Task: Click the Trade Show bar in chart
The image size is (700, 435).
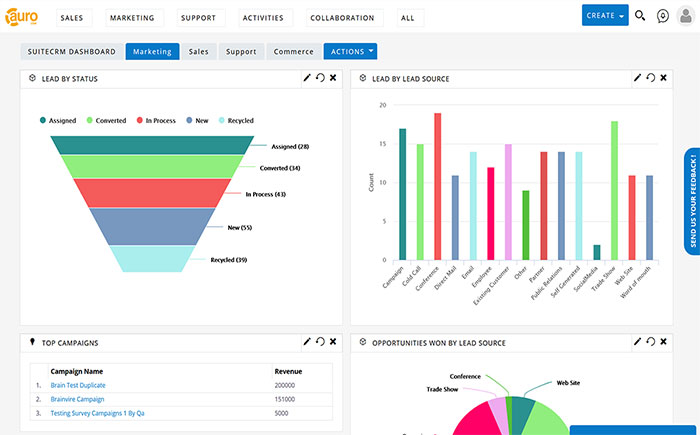Action: tap(614, 190)
